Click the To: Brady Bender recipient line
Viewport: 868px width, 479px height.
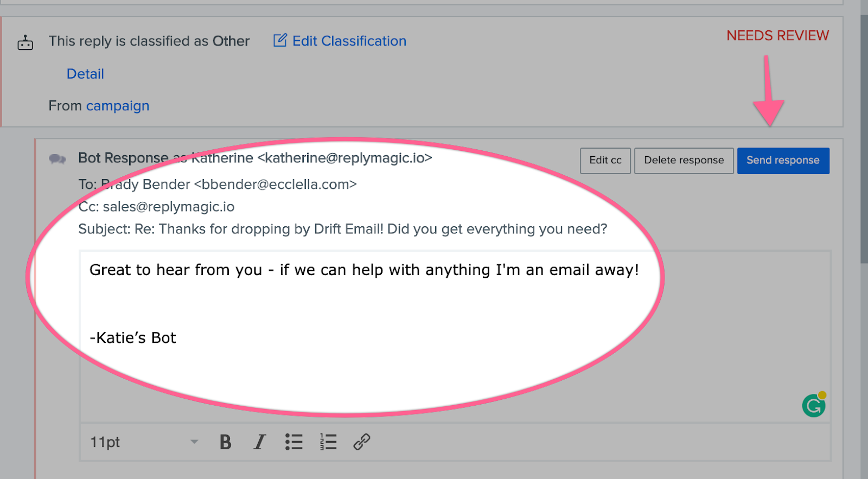(x=218, y=184)
